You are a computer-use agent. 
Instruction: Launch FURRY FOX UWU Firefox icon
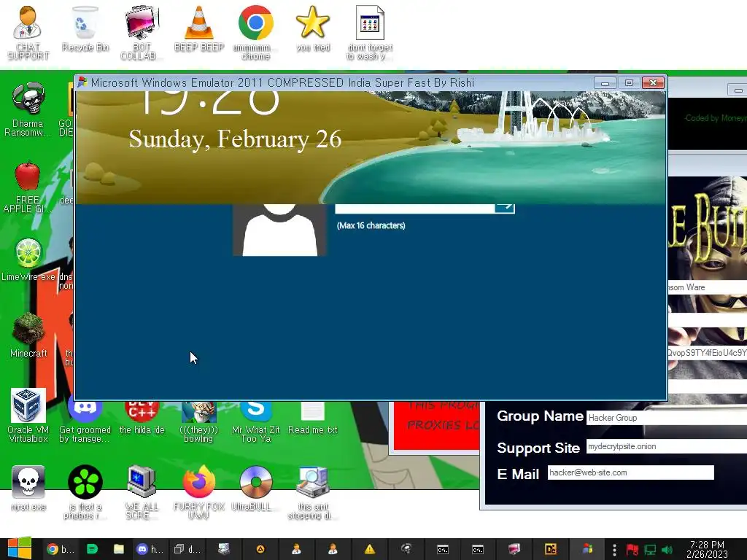coord(198,492)
